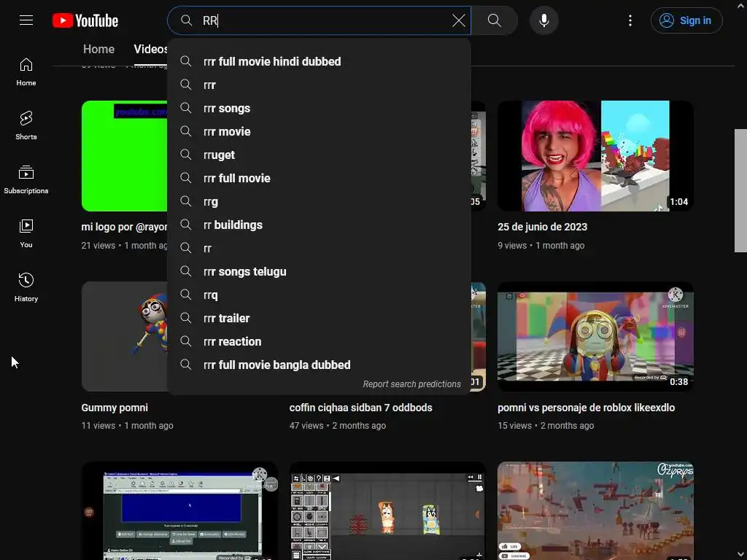The height and width of the screenshot is (560, 747).
Task: Open the green screen logo video thumbnail
Action: click(124, 156)
